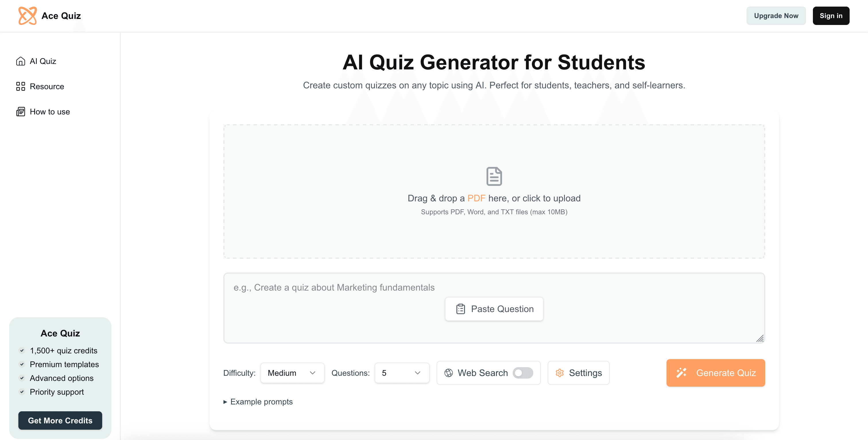The height and width of the screenshot is (440, 868).
Task: Click the AI Quiz home icon
Action: click(x=21, y=61)
